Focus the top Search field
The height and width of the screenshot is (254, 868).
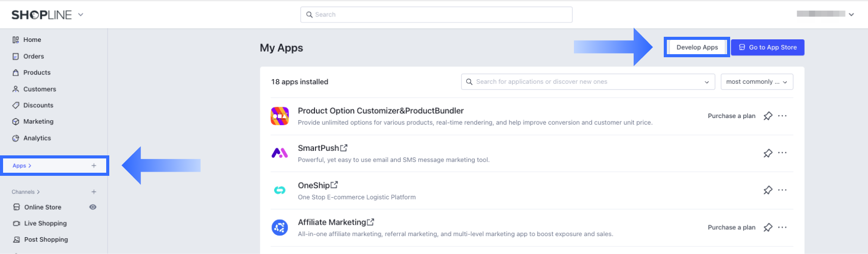(x=436, y=14)
